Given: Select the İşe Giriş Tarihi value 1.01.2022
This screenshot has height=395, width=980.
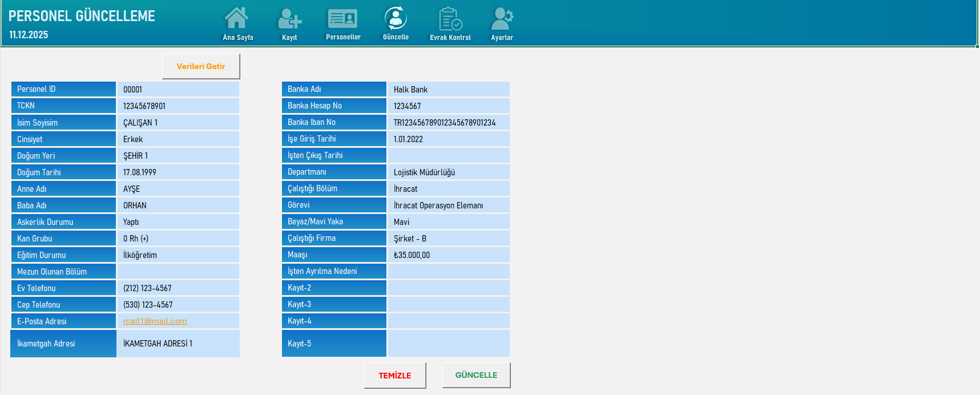Looking at the screenshot, I should click(449, 139).
